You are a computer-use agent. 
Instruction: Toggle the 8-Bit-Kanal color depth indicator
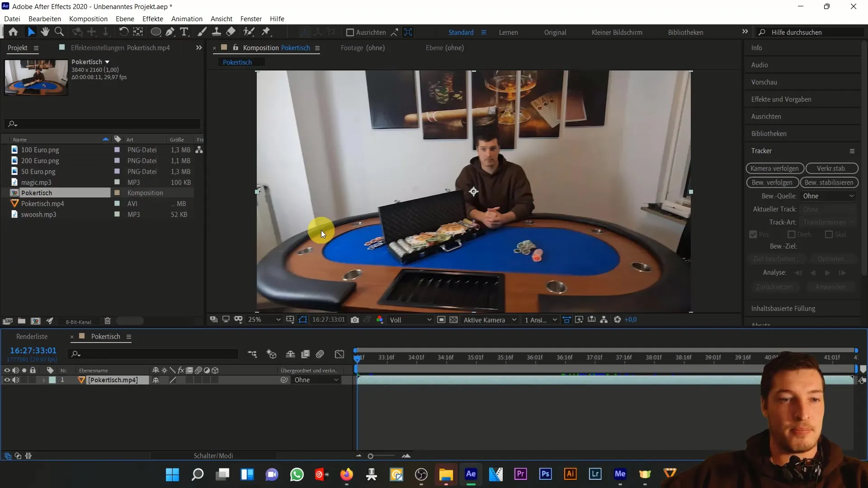78,321
